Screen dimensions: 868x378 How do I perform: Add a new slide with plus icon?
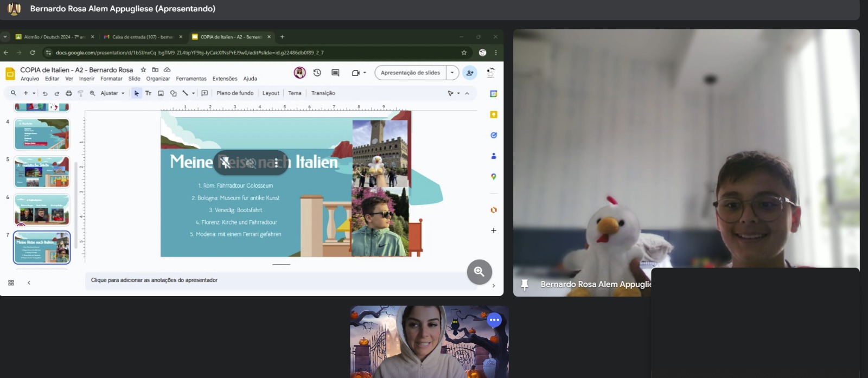coord(25,93)
